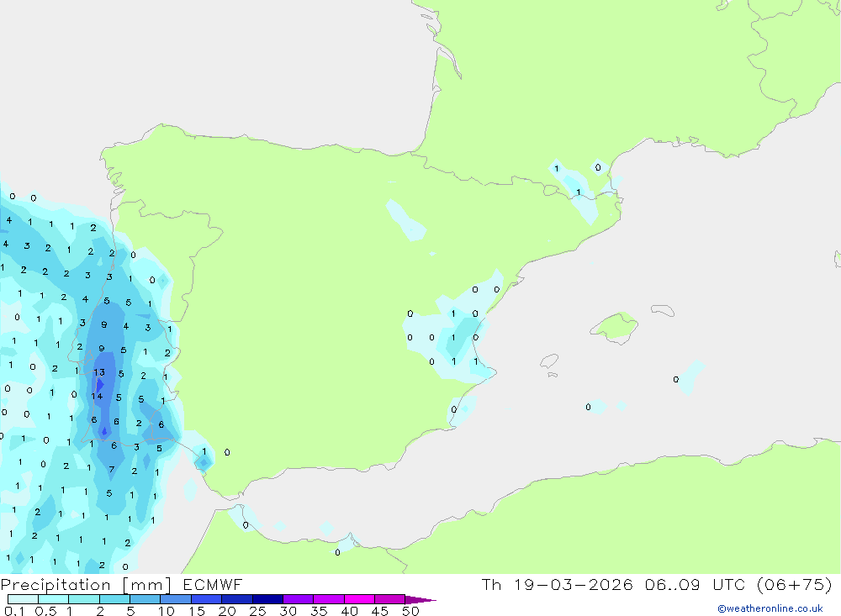Click the 2–5 mm legend color swatch
Image resolution: width=841 pixels, height=616 pixels.
[x=114, y=599]
